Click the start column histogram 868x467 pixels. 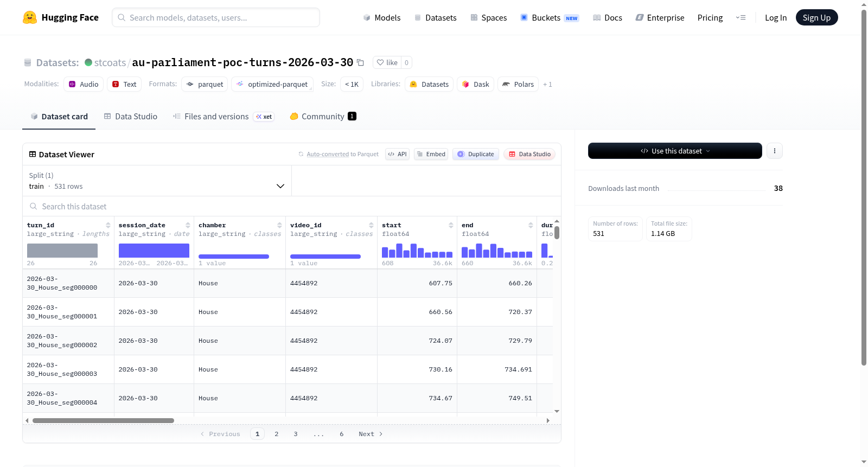[417, 251]
